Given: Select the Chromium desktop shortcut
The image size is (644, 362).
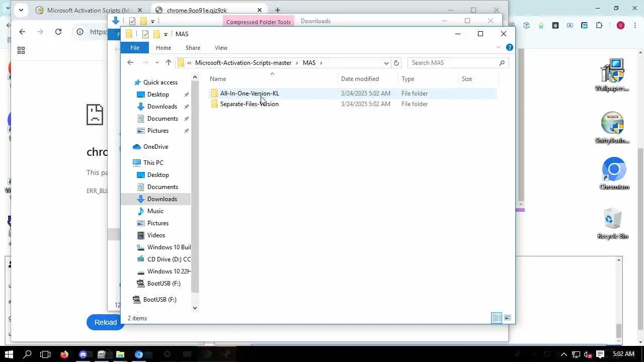Looking at the screenshot, I should coord(614,173).
